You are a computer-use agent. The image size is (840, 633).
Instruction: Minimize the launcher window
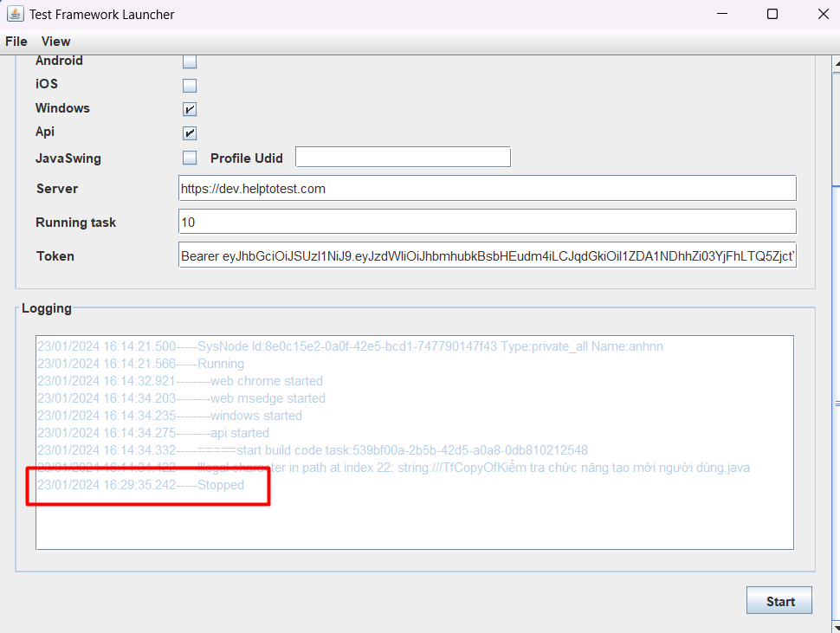tap(722, 14)
